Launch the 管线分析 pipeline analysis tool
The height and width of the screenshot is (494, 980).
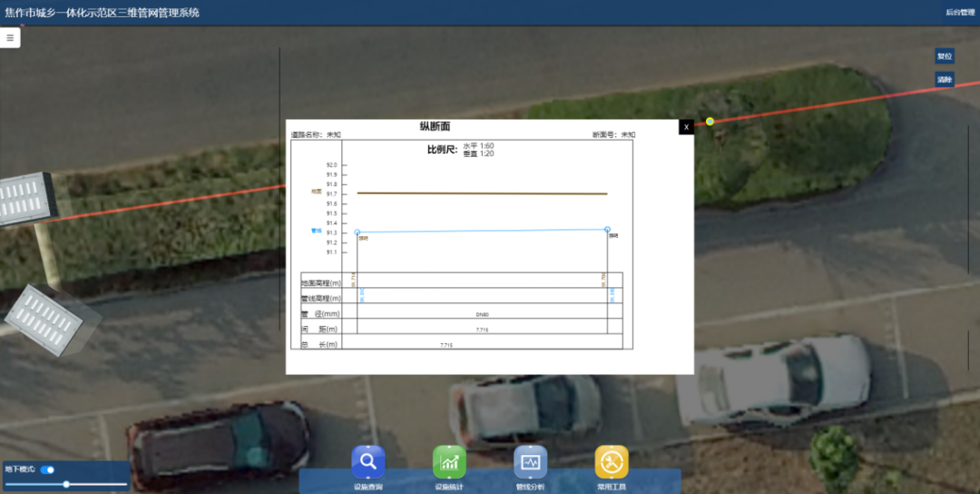point(530,462)
